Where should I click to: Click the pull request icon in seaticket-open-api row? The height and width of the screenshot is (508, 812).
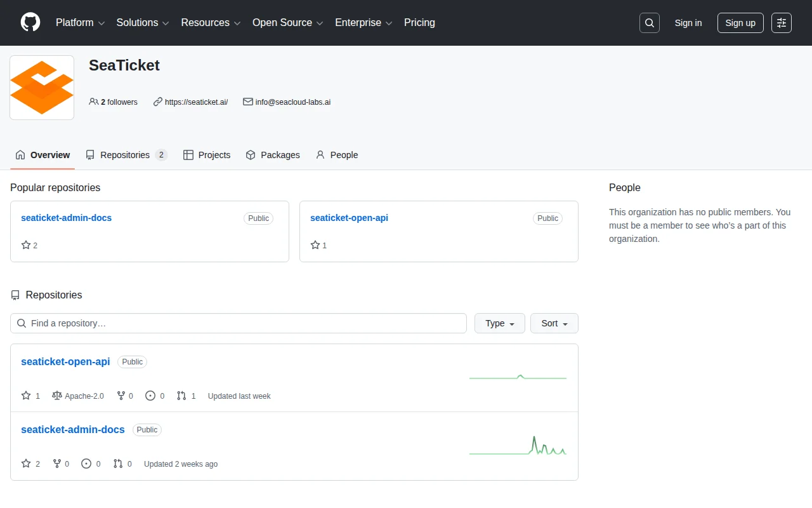point(181,396)
